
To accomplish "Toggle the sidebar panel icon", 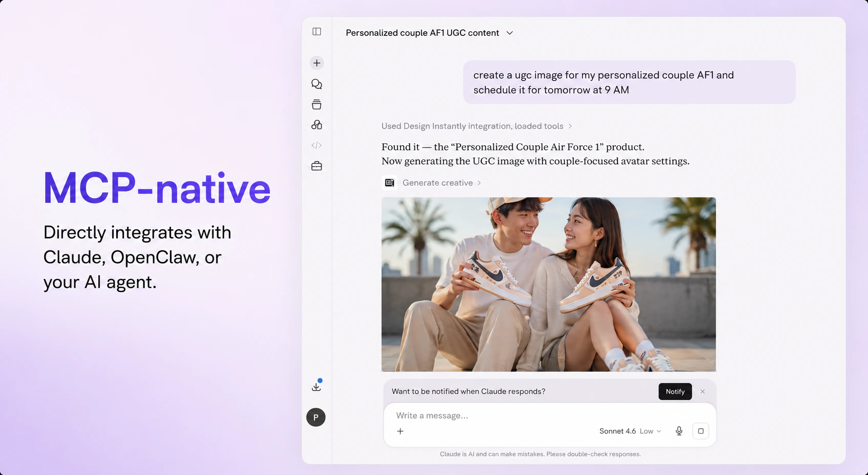I will coord(316,32).
